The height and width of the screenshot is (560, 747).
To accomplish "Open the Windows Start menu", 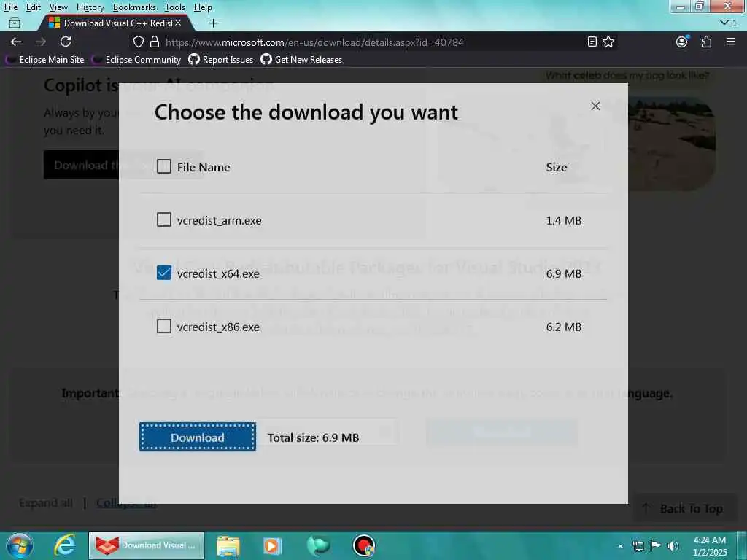I will coord(20,545).
